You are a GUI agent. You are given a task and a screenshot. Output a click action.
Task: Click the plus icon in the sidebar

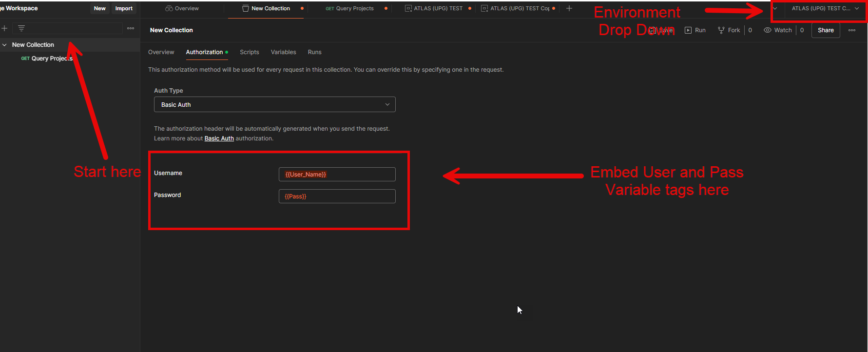4,28
